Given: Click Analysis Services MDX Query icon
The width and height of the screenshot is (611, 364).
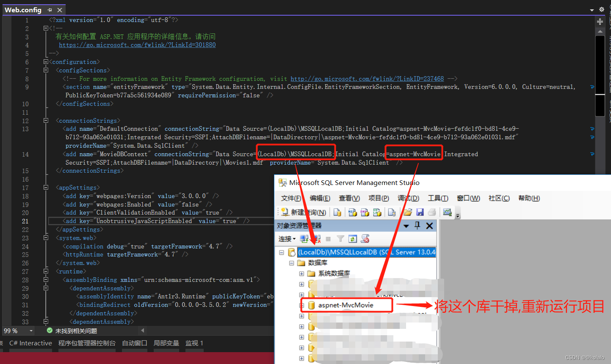Looking at the screenshot, I should [x=352, y=212].
